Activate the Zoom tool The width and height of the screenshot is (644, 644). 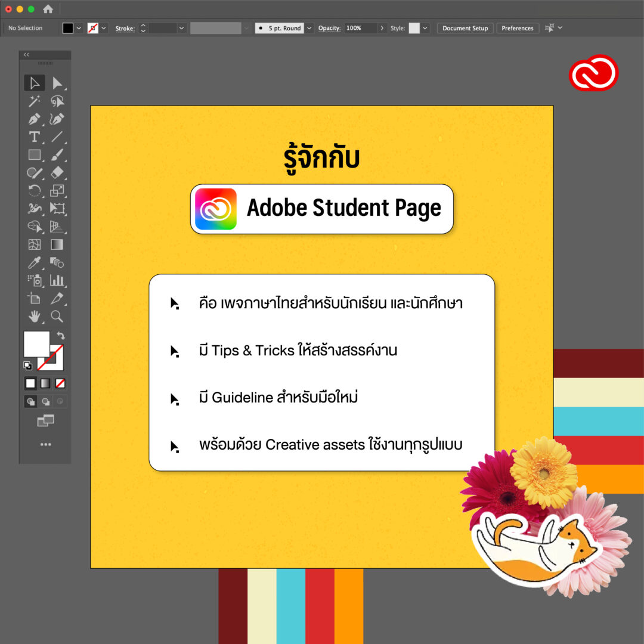[57, 316]
